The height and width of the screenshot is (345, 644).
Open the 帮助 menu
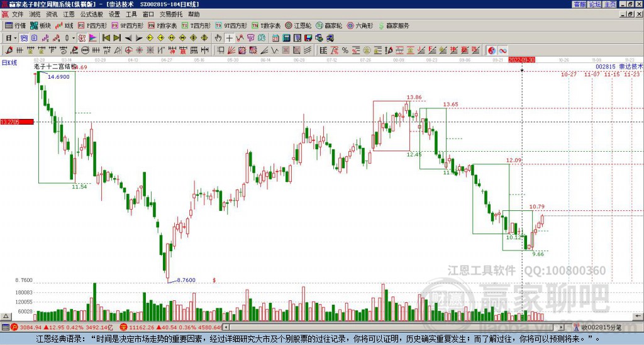194,14
